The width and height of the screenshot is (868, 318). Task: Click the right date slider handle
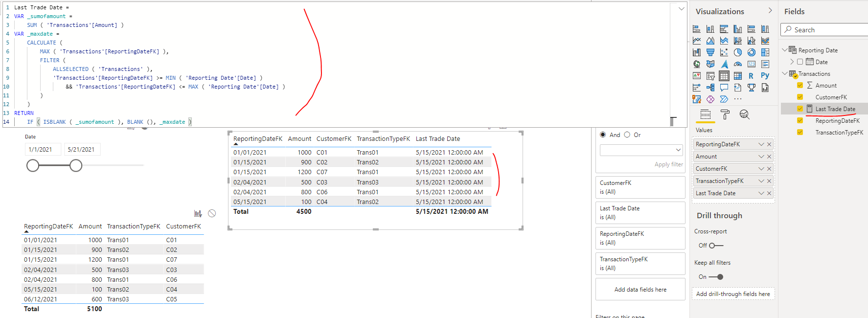tap(76, 166)
